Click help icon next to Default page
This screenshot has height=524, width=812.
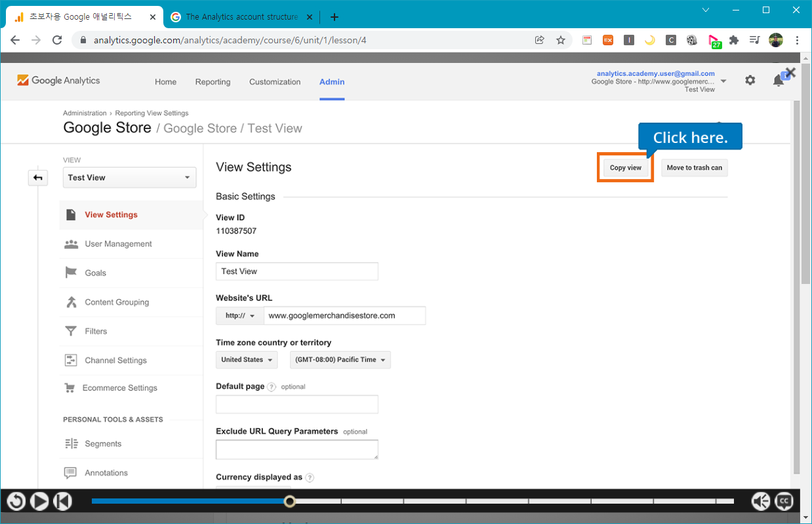click(272, 387)
